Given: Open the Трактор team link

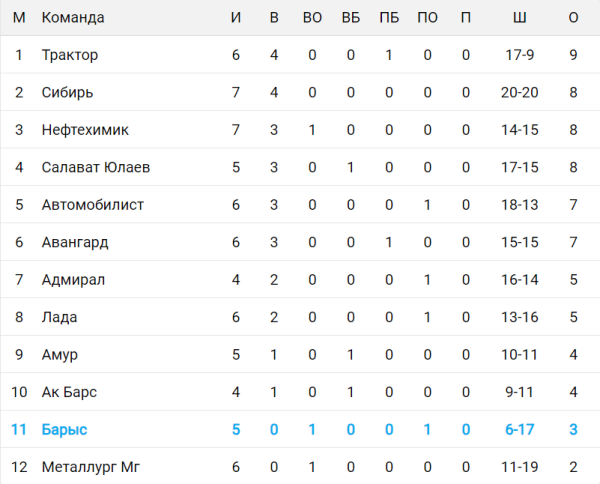Looking at the screenshot, I should coord(70,55).
